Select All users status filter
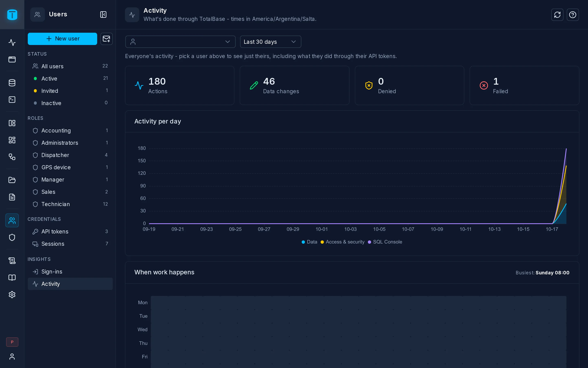This screenshot has width=588, height=368. [x=70, y=66]
